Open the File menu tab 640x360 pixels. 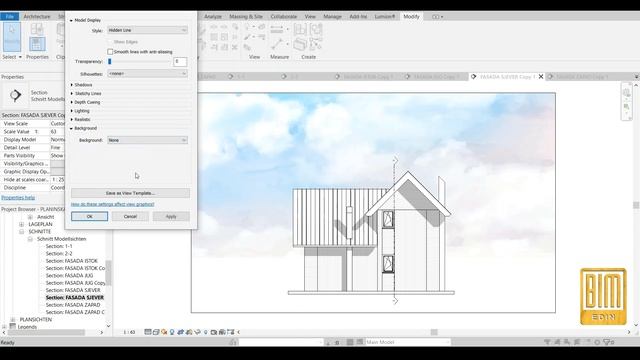coord(9,16)
